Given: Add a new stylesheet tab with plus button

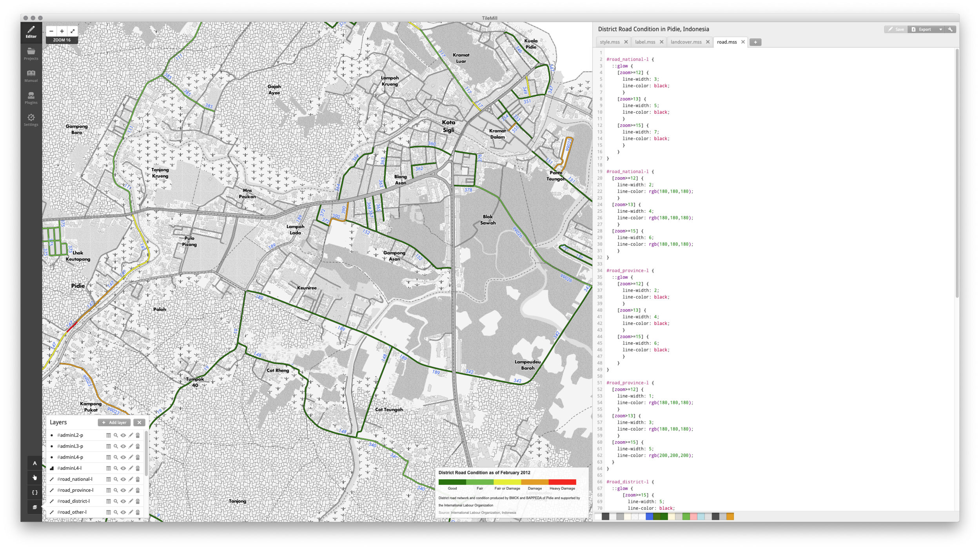Looking at the screenshot, I should 755,42.
